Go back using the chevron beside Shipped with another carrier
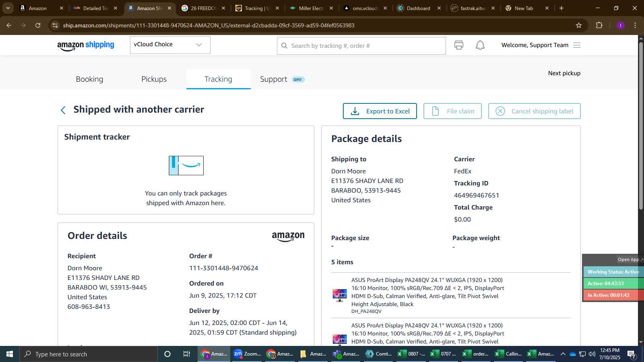 tap(63, 110)
